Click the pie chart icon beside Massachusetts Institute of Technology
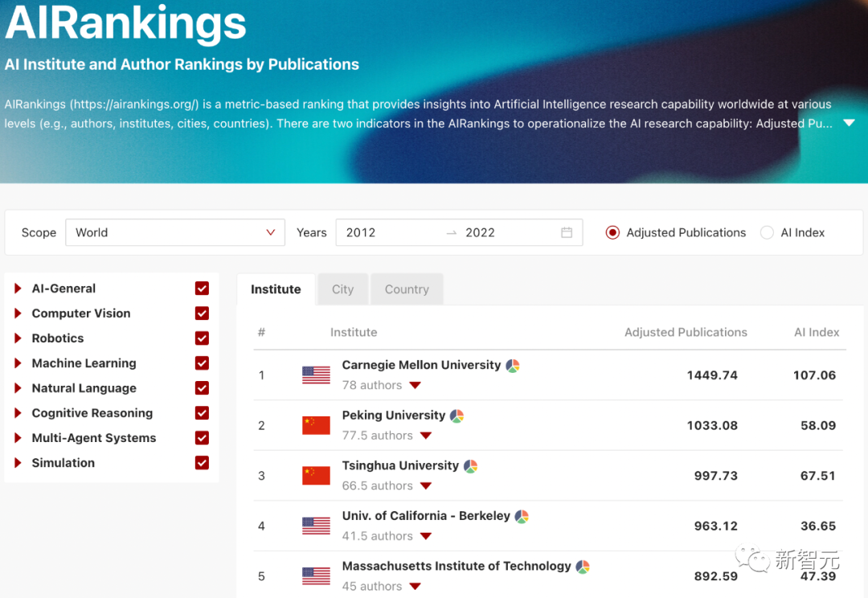868x598 pixels. coord(583,567)
